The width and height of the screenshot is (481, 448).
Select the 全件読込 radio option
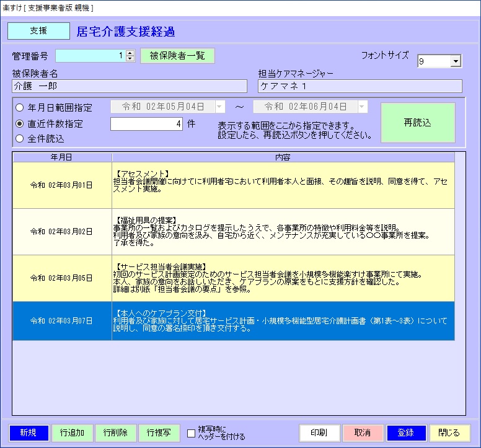[x=19, y=139]
